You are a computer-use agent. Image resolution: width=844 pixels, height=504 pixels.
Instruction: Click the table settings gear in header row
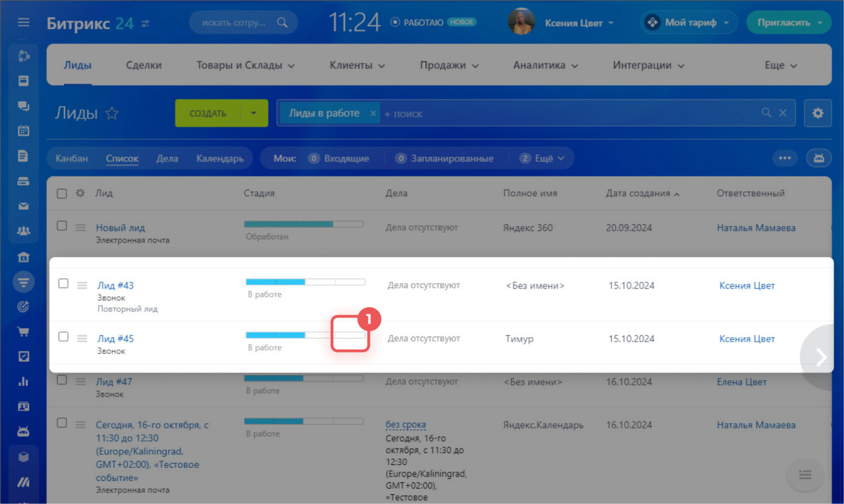80,194
